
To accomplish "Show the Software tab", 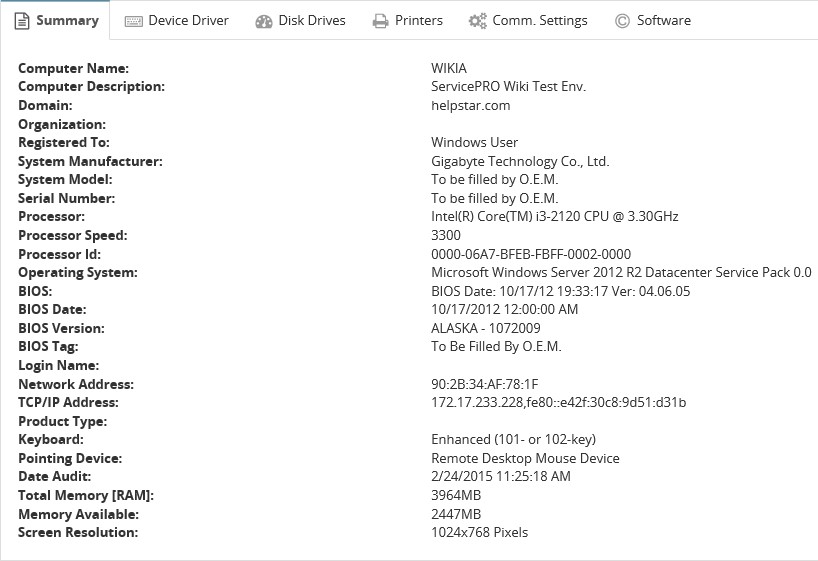I will click(x=663, y=20).
